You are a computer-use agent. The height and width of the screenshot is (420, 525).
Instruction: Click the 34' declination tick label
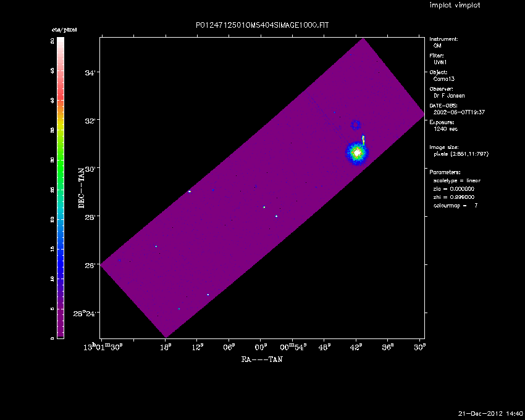point(90,73)
